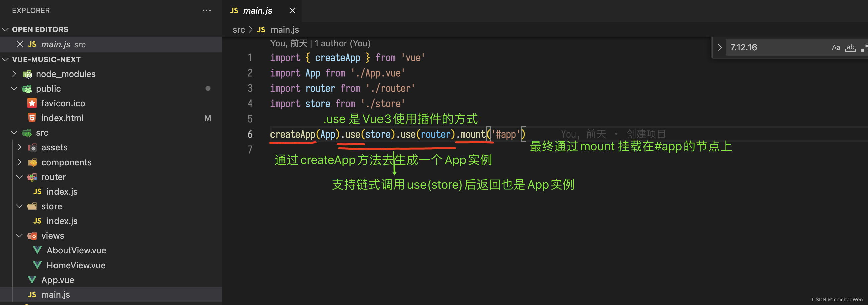The image size is (868, 305).
Task: Focus find input containing 7.12.16
Action: pyautogui.click(x=777, y=47)
